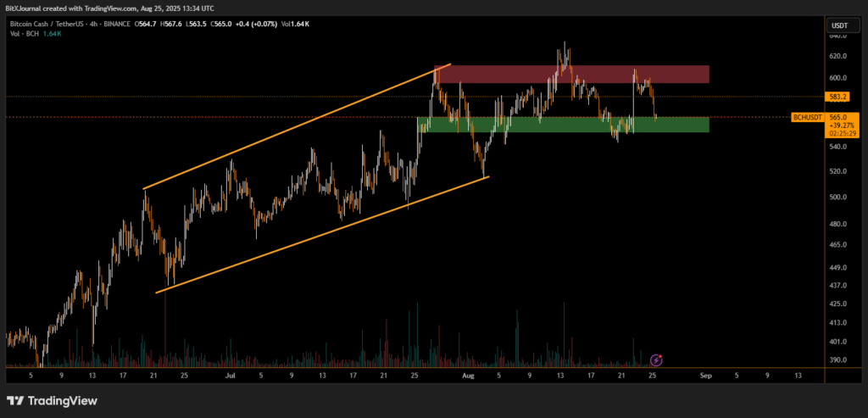This screenshot has width=868, height=418.
Task: Select the red resistance zone rectangle
Action: (570, 74)
